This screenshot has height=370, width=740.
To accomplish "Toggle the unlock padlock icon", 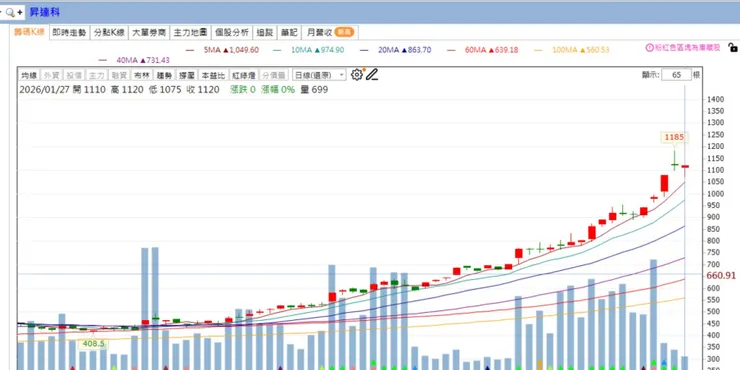I will click(x=733, y=47).
